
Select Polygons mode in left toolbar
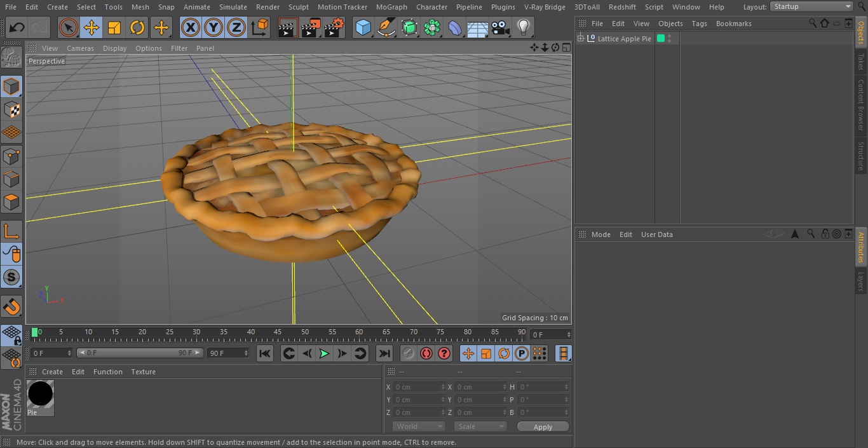tap(11, 202)
